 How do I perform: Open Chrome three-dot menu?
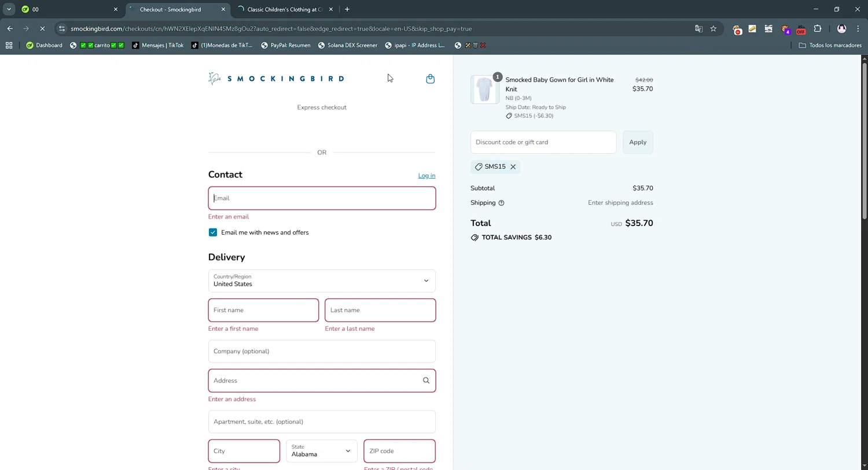[x=858, y=28]
